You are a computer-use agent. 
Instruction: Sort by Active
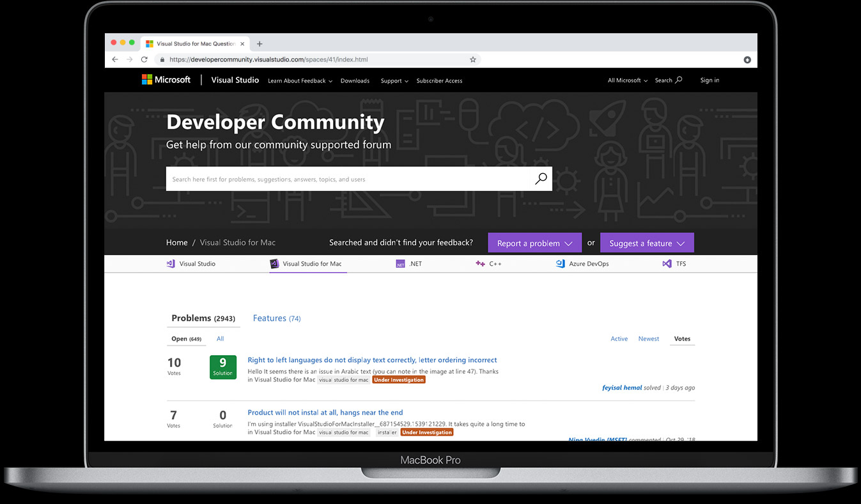tap(619, 339)
